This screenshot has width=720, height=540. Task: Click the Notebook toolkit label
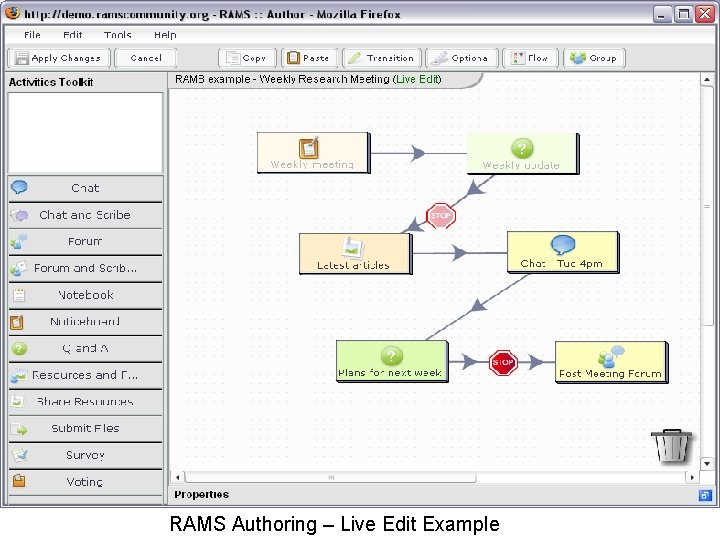pyautogui.click(x=86, y=295)
